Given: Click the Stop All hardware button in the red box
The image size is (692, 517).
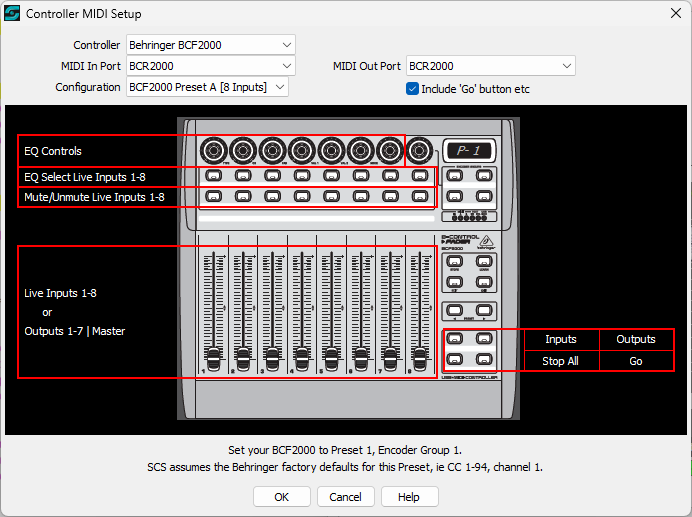Looking at the screenshot, I should point(455,359).
